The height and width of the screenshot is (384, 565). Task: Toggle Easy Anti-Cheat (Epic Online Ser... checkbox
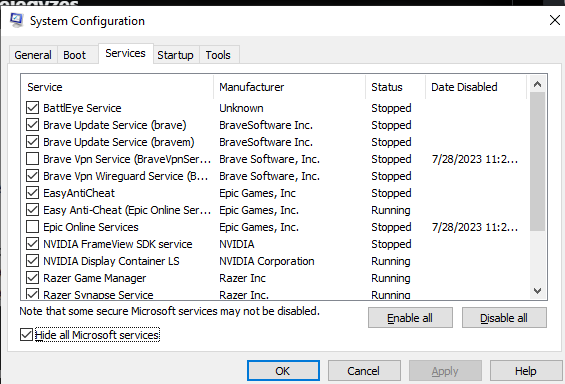[32, 210]
